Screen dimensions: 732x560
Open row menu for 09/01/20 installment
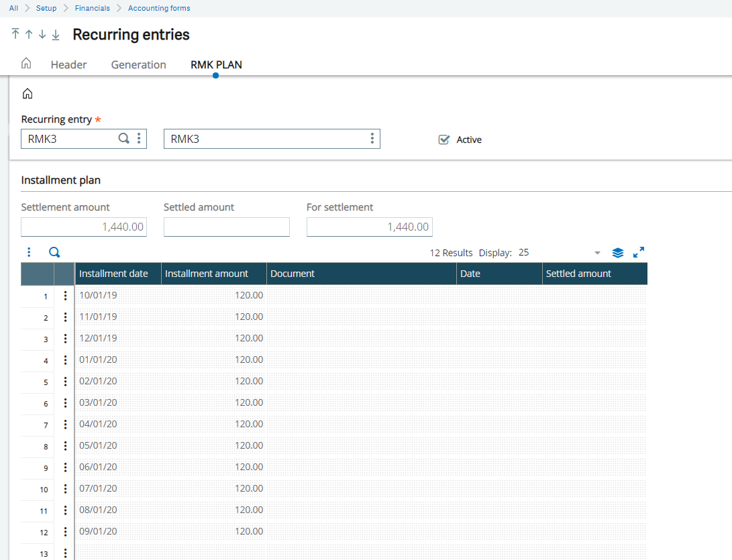(65, 532)
